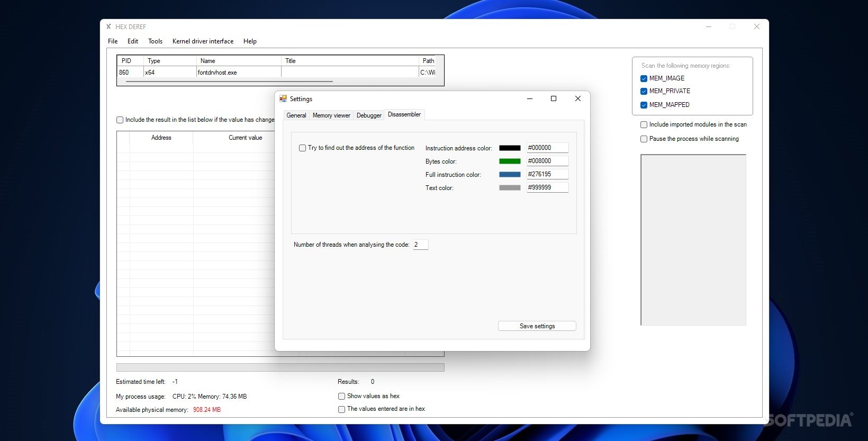This screenshot has height=441, width=868.
Task: Maximize the Settings dialog window
Action: pos(554,98)
